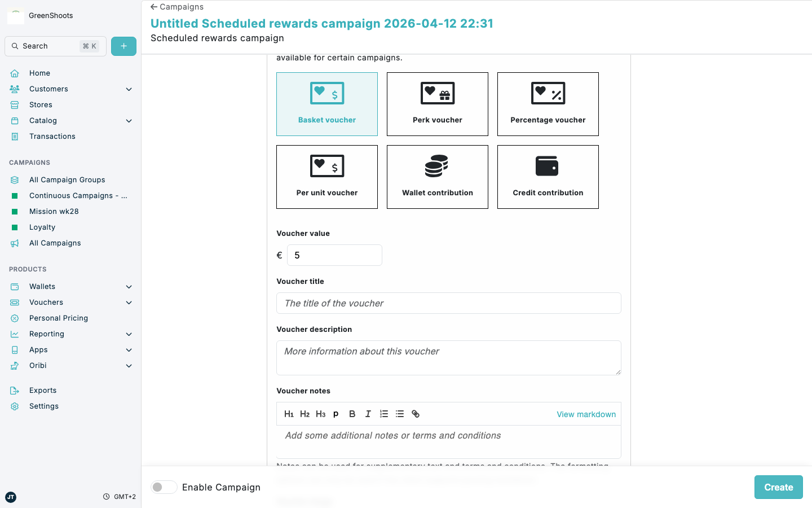This screenshot has height=508, width=812.
Task: Click the Voucher value field
Action: 335,255
